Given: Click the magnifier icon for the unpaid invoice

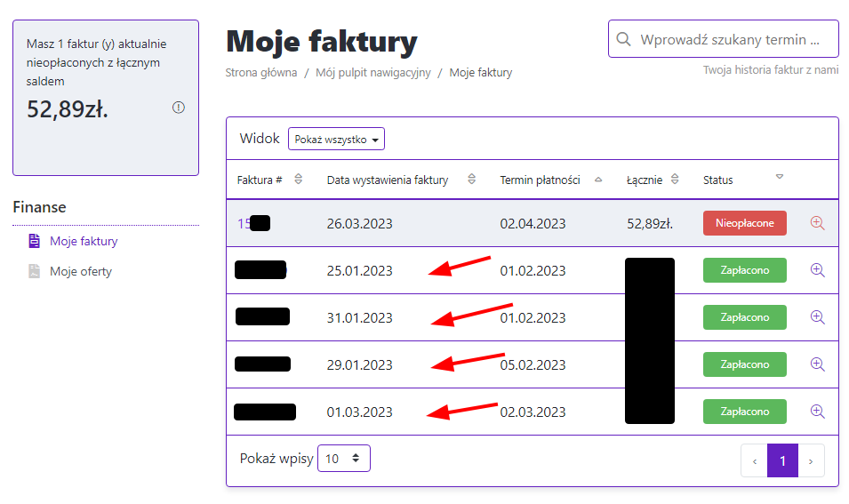Looking at the screenshot, I should pyautogui.click(x=818, y=223).
